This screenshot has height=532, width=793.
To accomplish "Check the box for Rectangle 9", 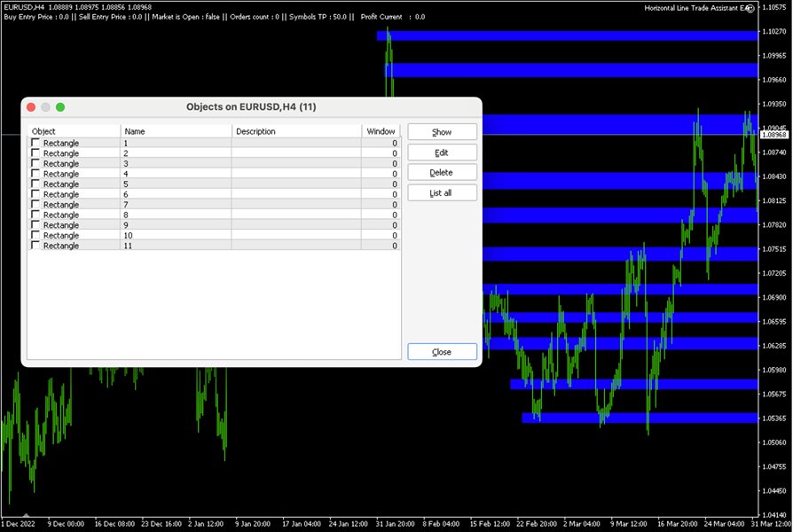I will pos(35,225).
